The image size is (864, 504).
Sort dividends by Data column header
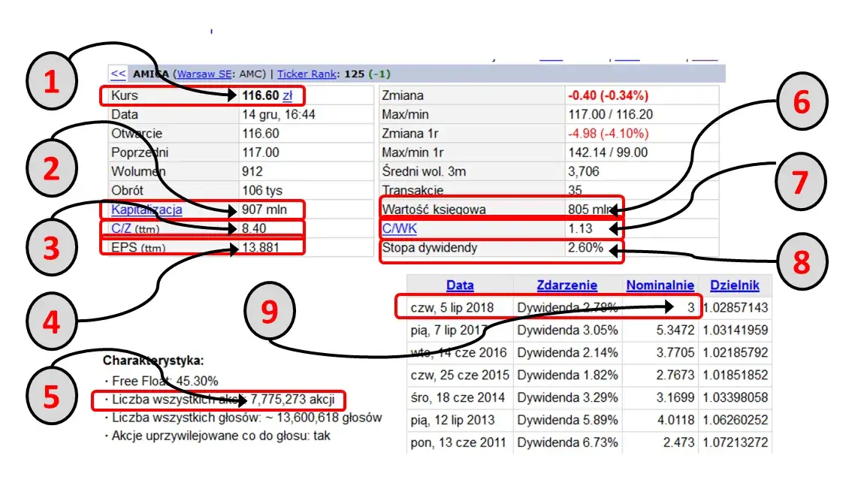(460, 285)
